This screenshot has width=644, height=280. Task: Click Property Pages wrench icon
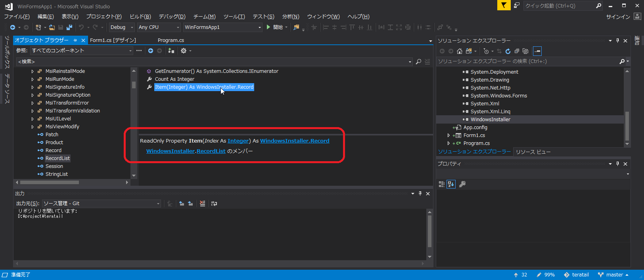462,184
